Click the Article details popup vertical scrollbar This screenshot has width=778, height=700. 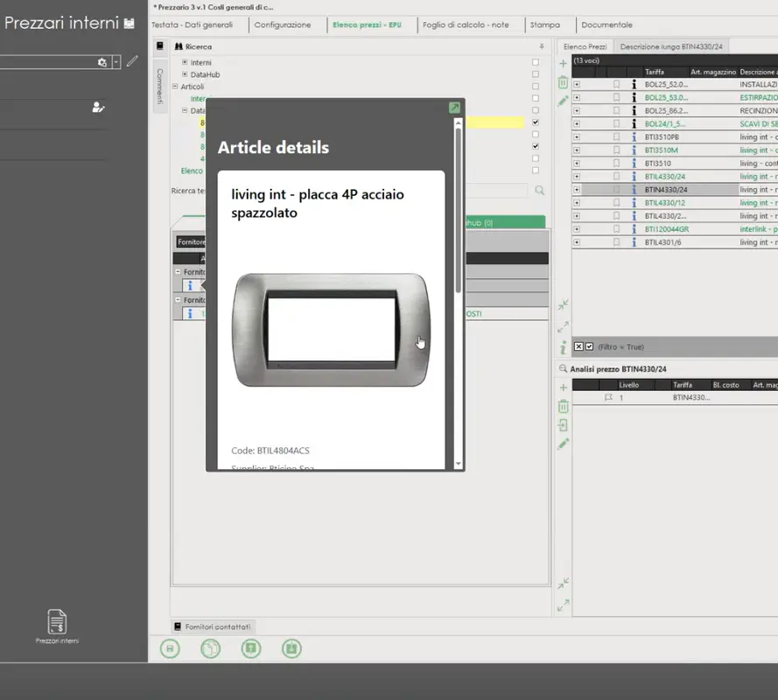tap(458, 210)
